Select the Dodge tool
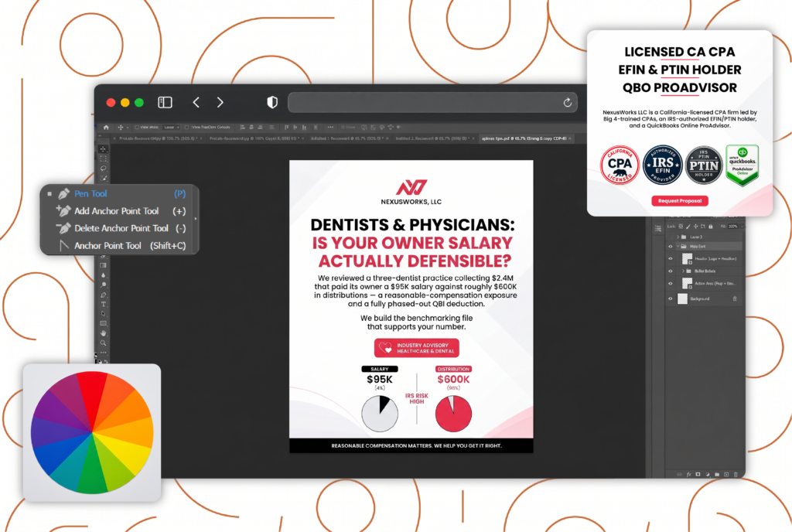Viewport: 792px width, 532px height. [x=103, y=285]
